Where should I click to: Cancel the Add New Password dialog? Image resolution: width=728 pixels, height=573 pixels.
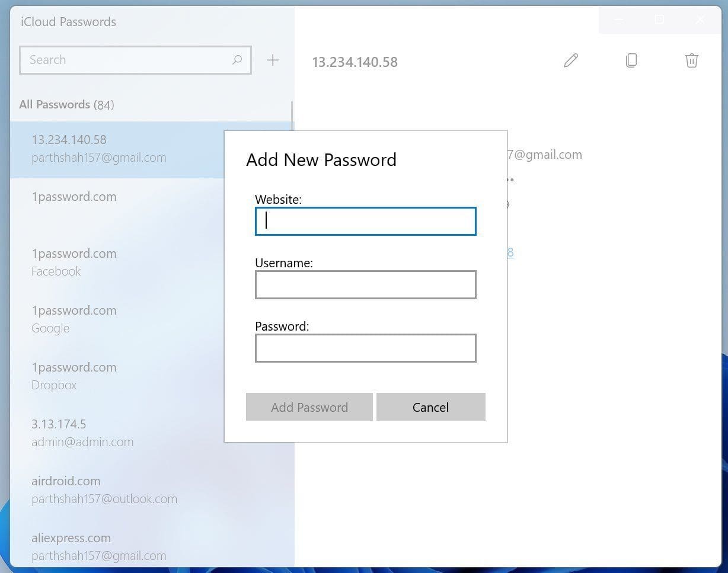pyautogui.click(x=431, y=407)
